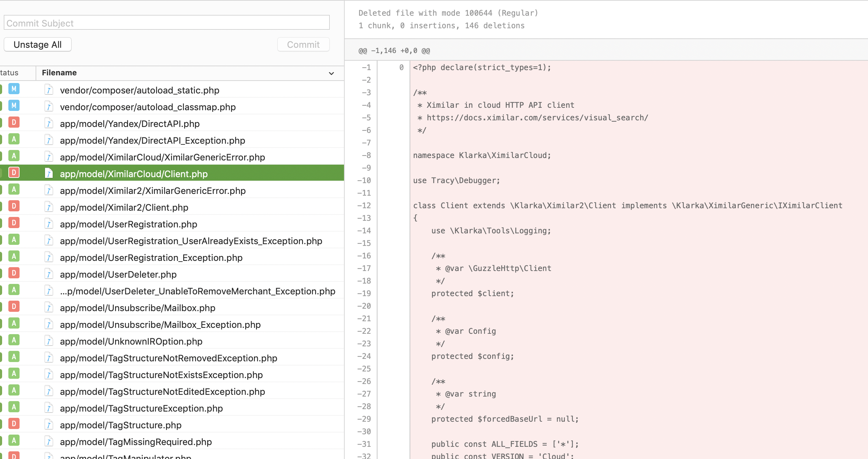
Task: Click the file icon beside UserDeleter.php
Action: [x=49, y=274]
